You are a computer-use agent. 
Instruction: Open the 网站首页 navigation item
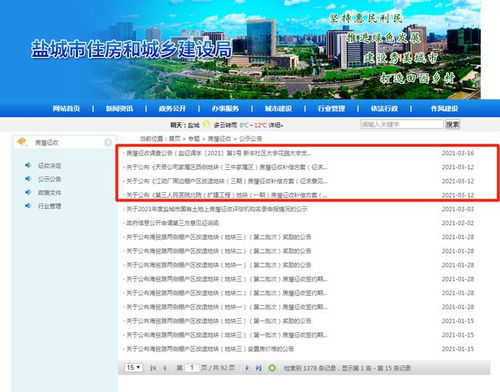[66, 109]
